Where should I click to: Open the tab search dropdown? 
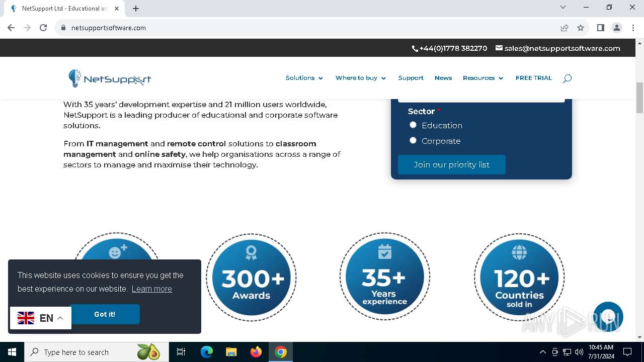click(563, 7)
